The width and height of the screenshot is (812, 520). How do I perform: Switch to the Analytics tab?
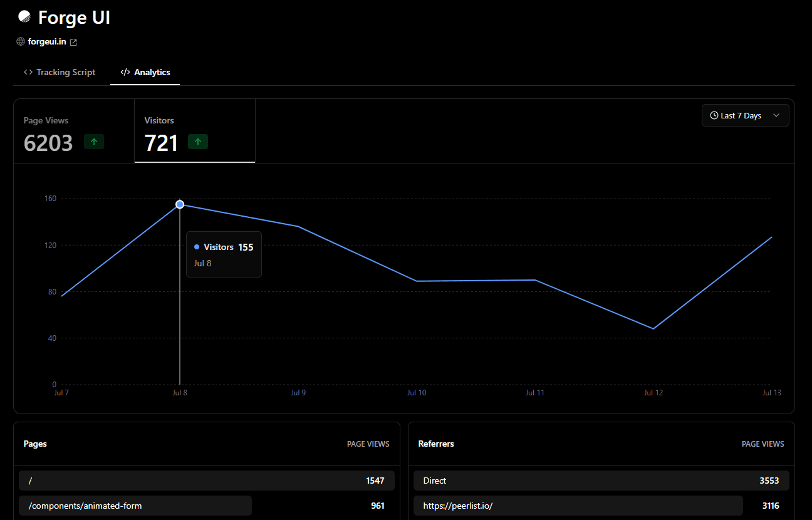tap(150, 72)
